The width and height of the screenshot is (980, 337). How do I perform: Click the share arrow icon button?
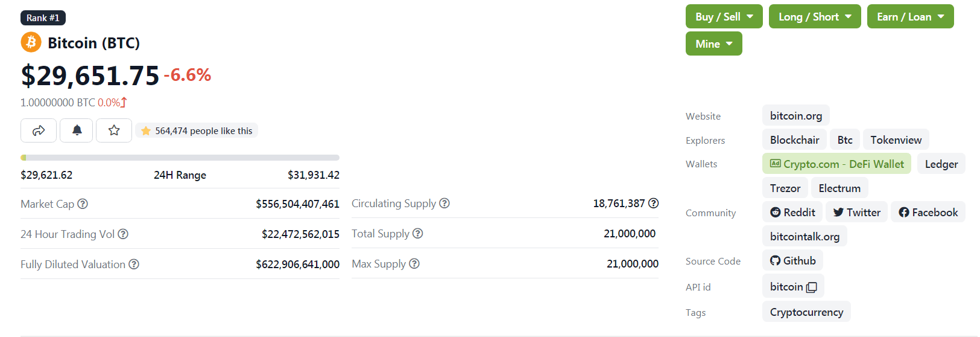pyautogui.click(x=39, y=130)
